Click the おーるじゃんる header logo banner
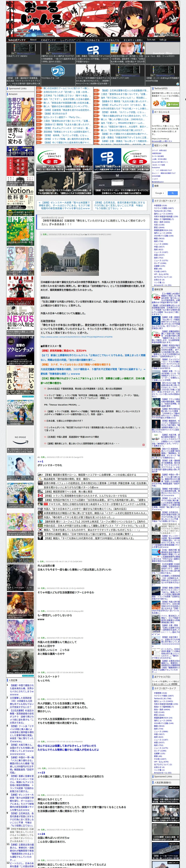This screenshot has height=868, width=186. [x=93, y=19]
